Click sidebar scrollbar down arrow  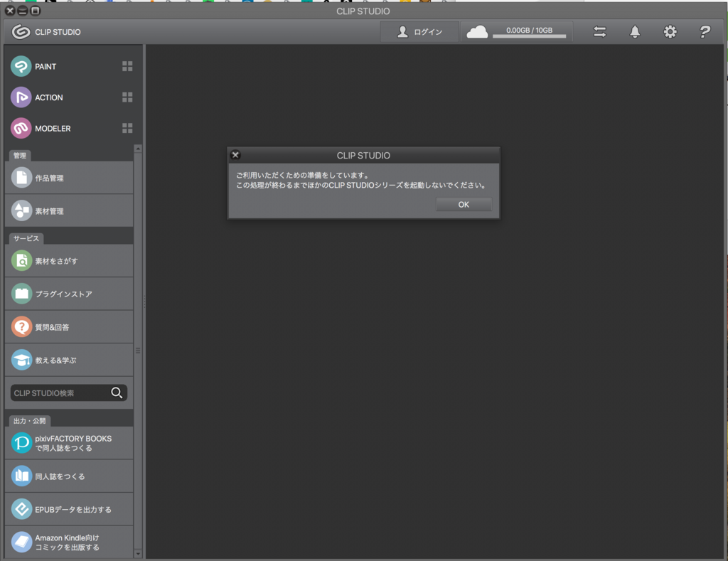click(x=138, y=554)
